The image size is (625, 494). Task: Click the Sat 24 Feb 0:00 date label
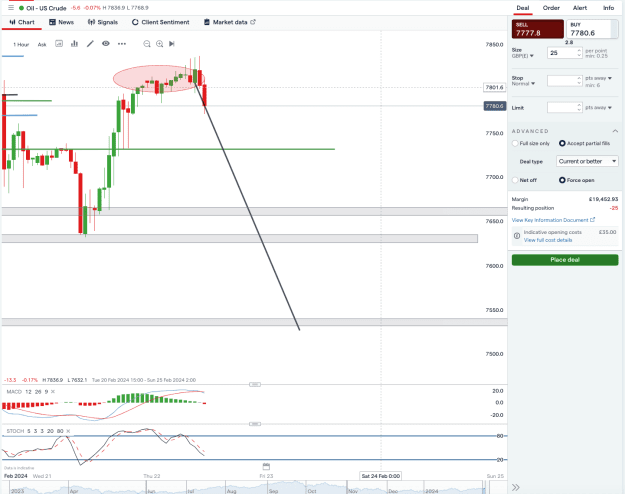[x=381, y=476]
